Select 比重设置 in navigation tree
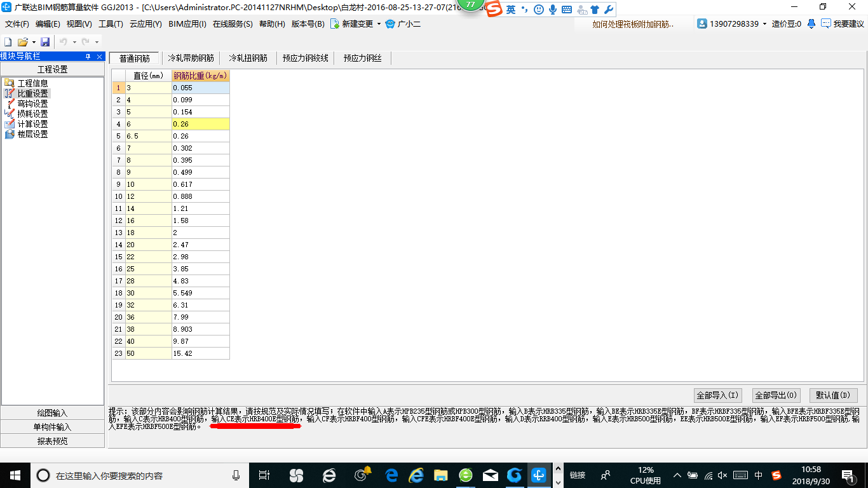 (x=32, y=93)
